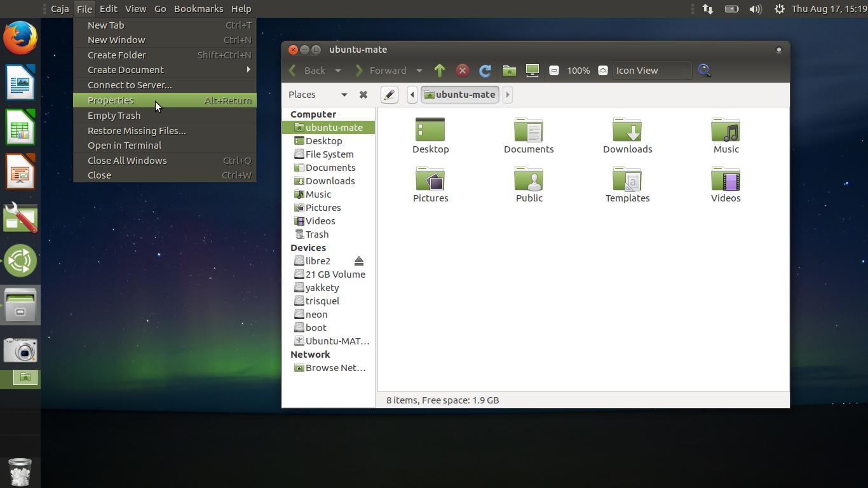Choose Empty Trash menu entry

[x=165, y=116]
